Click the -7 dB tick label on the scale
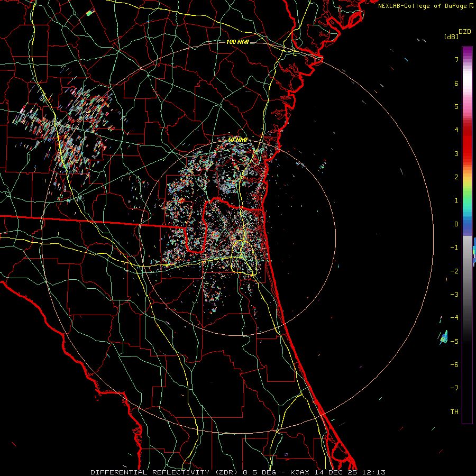The image size is (476, 476). click(454, 388)
